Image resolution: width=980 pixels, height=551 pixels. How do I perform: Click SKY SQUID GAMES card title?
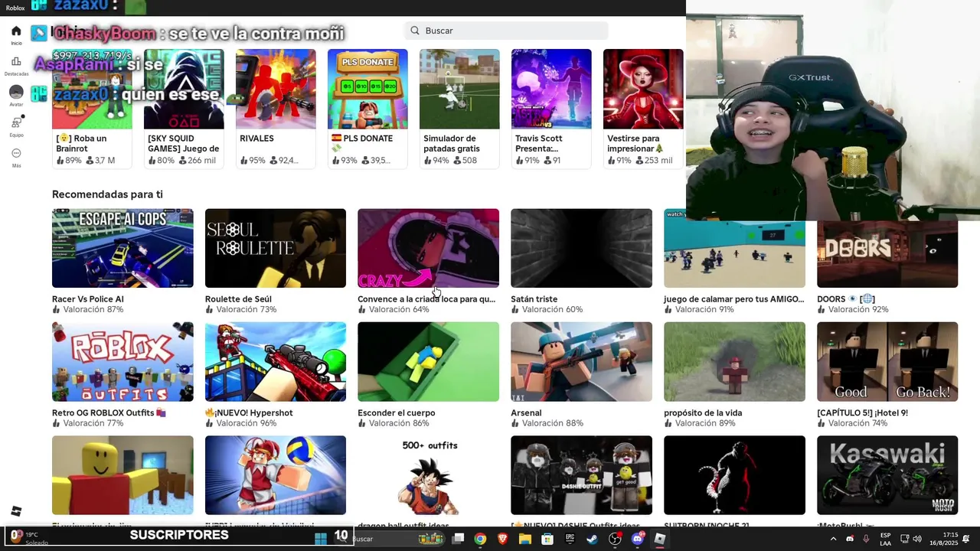pos(184,144)
